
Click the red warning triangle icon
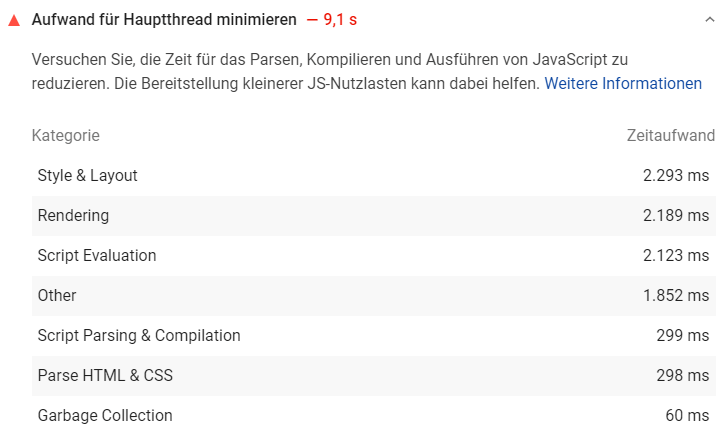[x=14, y=20]
